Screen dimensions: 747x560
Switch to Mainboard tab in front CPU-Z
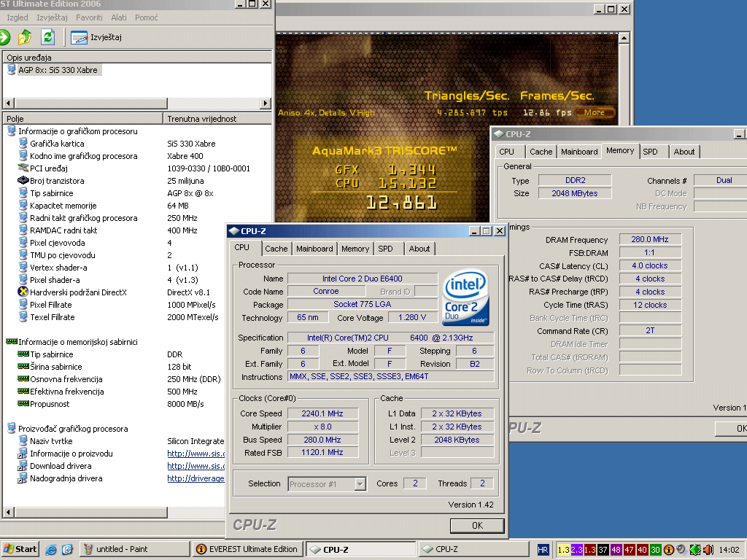pyautogui.click(x=314, y=249)
